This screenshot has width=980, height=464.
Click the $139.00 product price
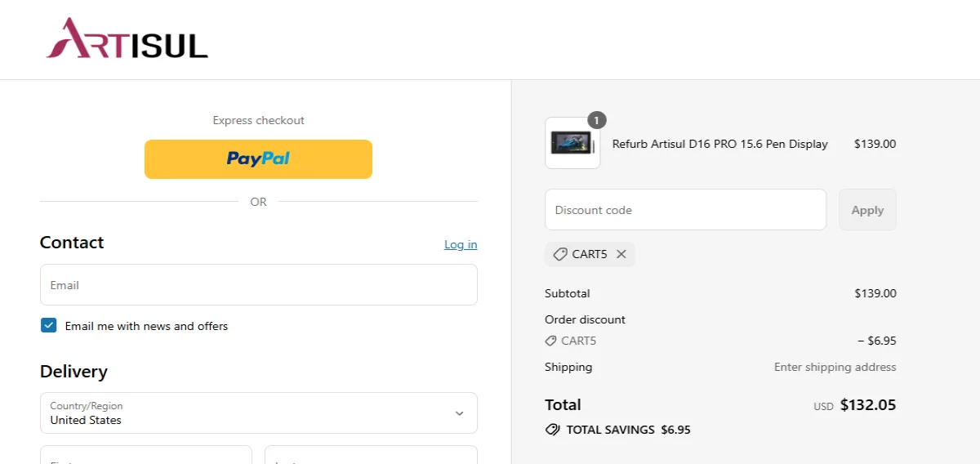tap(875, 144)
